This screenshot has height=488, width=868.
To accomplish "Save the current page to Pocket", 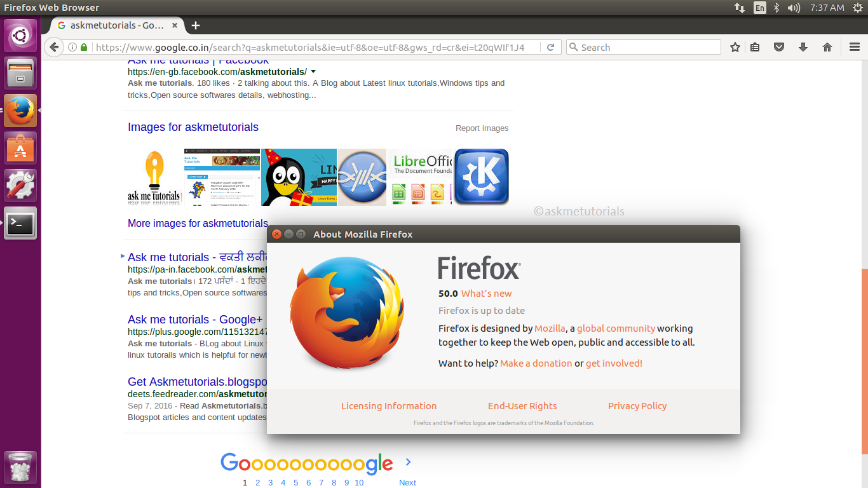I will pyautogui.click(x=778, y=46).
